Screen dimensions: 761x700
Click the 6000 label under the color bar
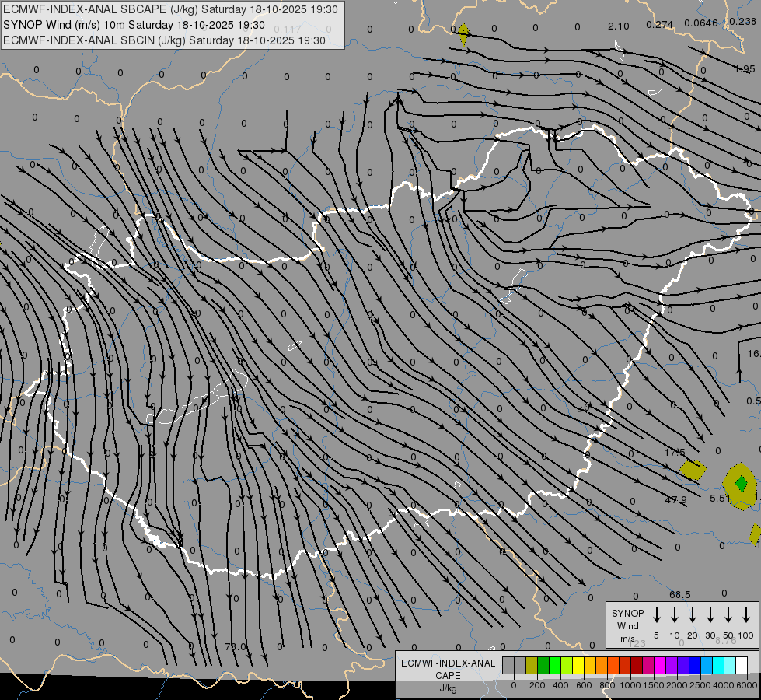click(746, 685)
